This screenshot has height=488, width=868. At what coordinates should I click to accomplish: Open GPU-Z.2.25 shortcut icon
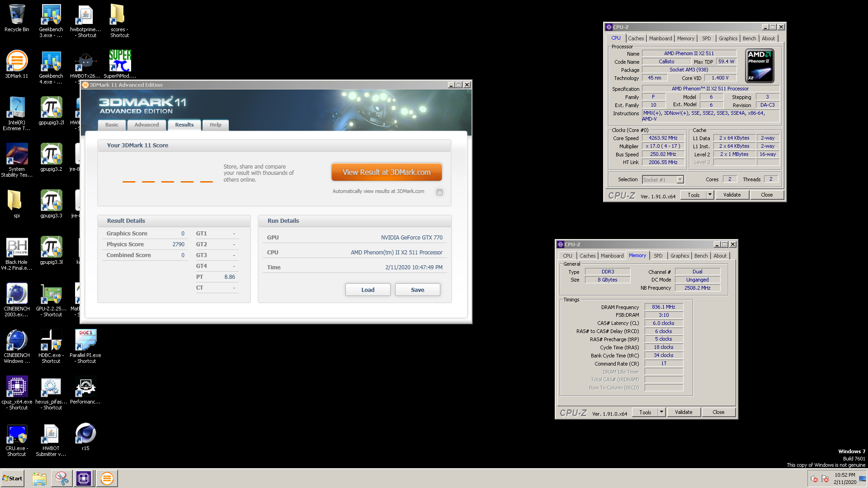pyautogui.click(x=51, y=300)
